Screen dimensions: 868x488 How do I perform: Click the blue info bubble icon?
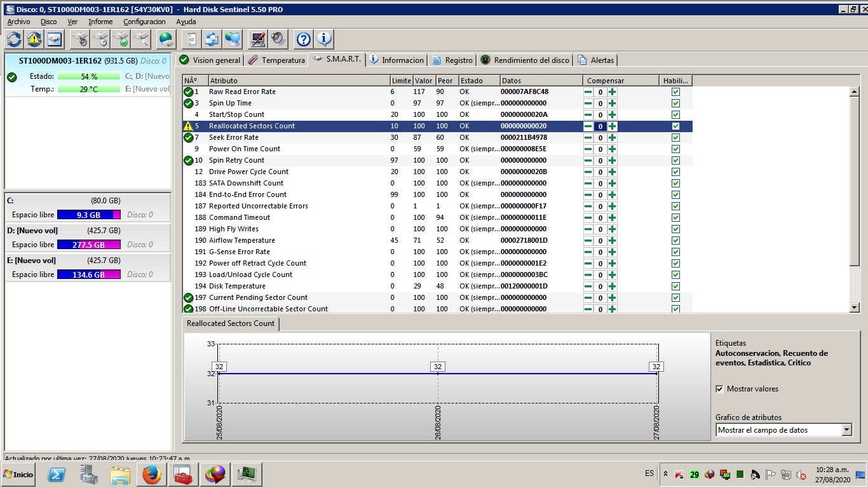pos(324,39)
